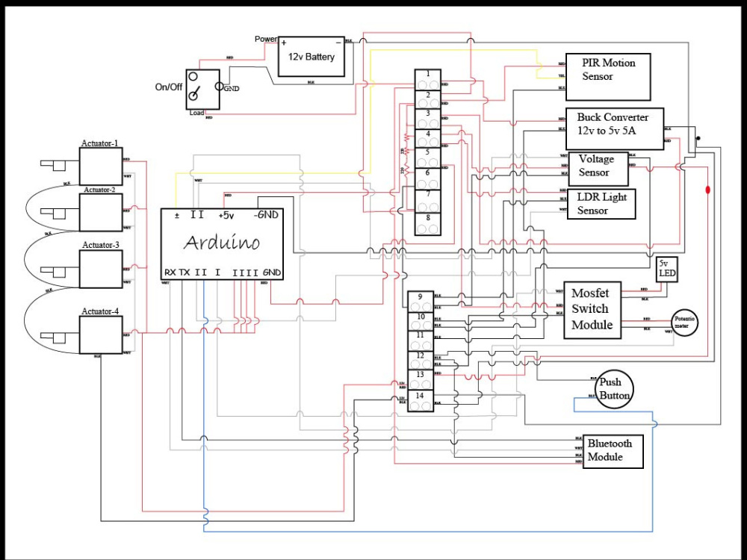Viewport: 747px width, 560px height.
Task: Click the "Power" label near the battery
Action: (266, 39)
